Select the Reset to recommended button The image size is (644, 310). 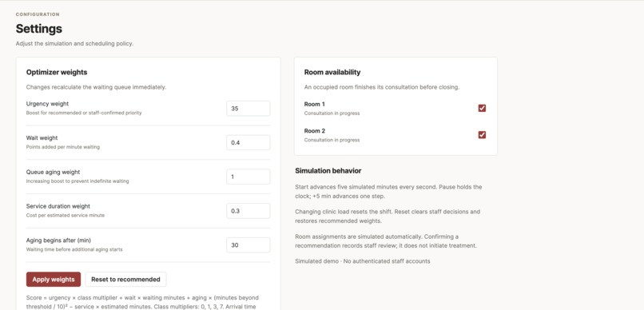click(125, 279)
